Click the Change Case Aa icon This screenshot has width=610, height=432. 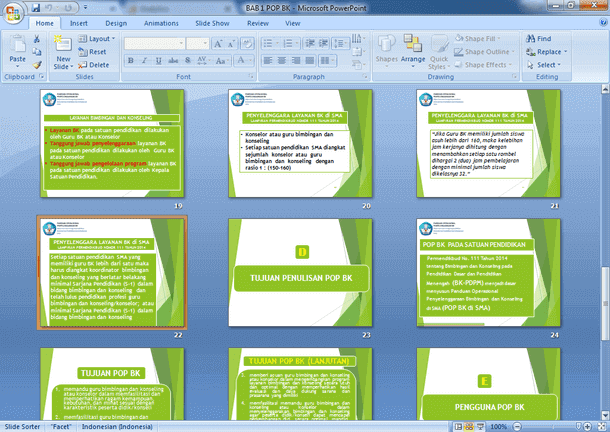point(221,60)
